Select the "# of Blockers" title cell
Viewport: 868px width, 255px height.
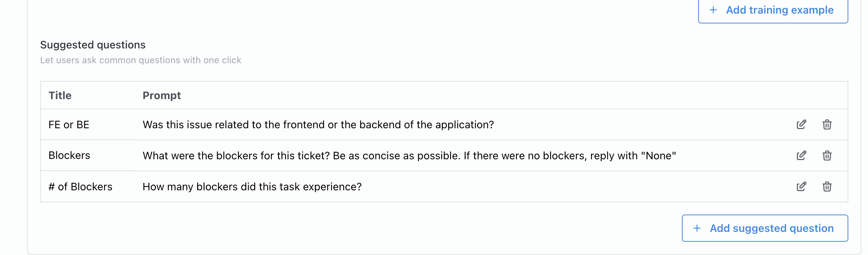coord(80,187)
